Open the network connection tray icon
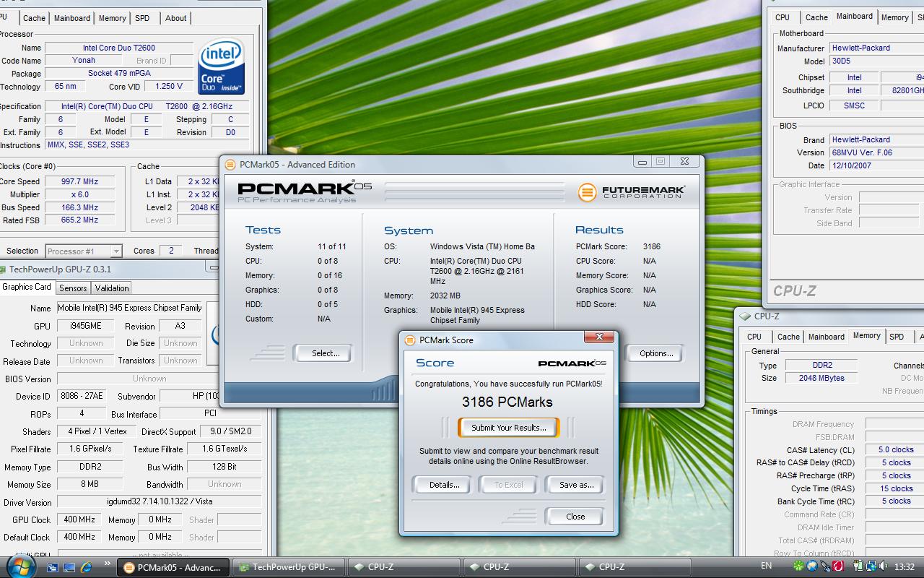The height and width of the screenshot is (578, 924). tap(871, 566)
